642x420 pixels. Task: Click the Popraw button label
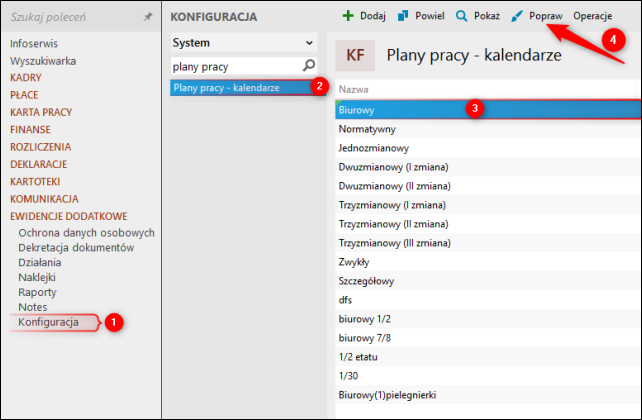pos(545,16)
